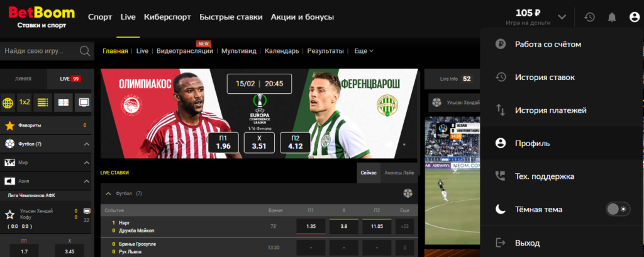Select 3.8 draw odds for Нарт match
This screenshot has height=257, width=644.
pyautogui.click(x=344, y=226)
